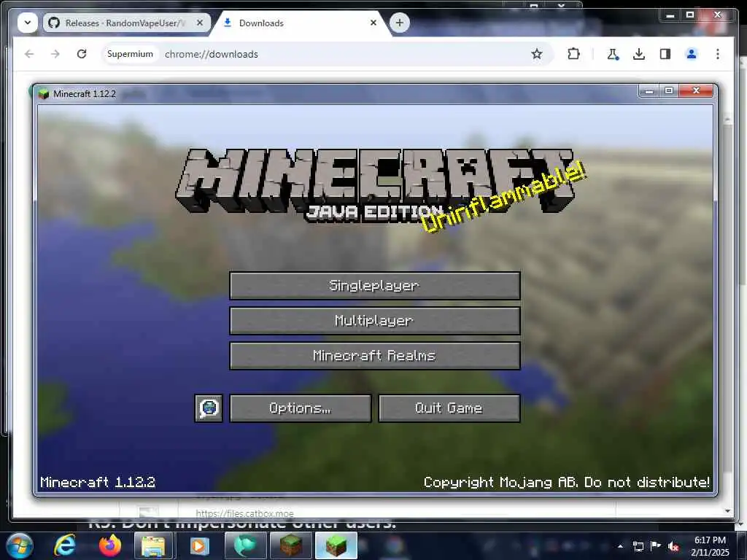Maximize the Minecraft 1.12.2 window

(x=669, y=90)
